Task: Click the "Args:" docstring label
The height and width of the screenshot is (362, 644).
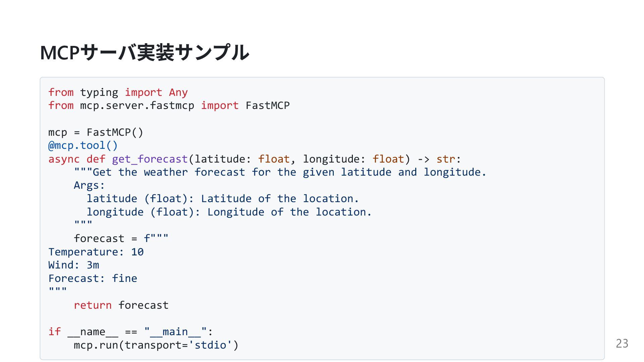Action: [x=89, y=185]
